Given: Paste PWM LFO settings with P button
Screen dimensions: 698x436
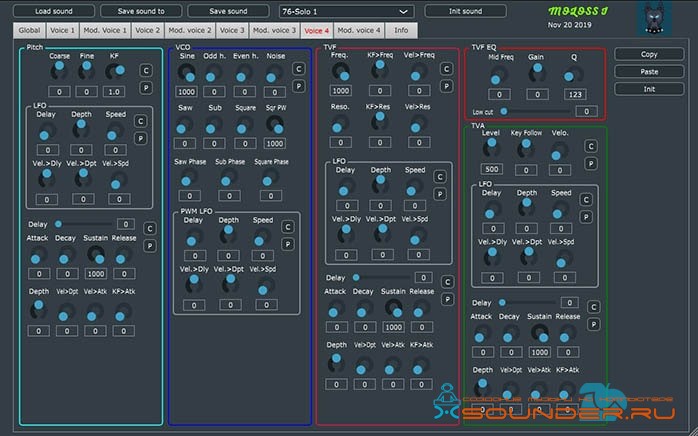Looking at the screenshot, I should tap(288, 244).
